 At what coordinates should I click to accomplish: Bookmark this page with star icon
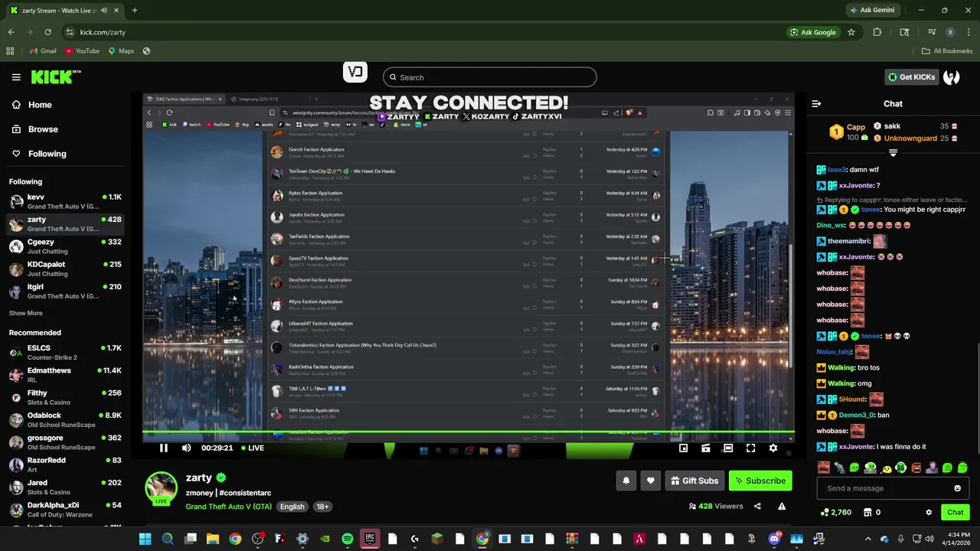coord(851,32)
